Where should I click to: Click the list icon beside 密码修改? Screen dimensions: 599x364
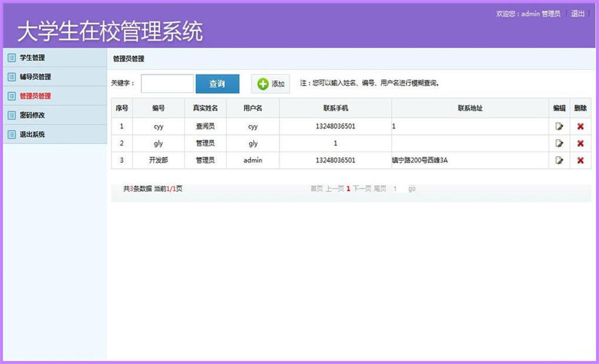12,115
